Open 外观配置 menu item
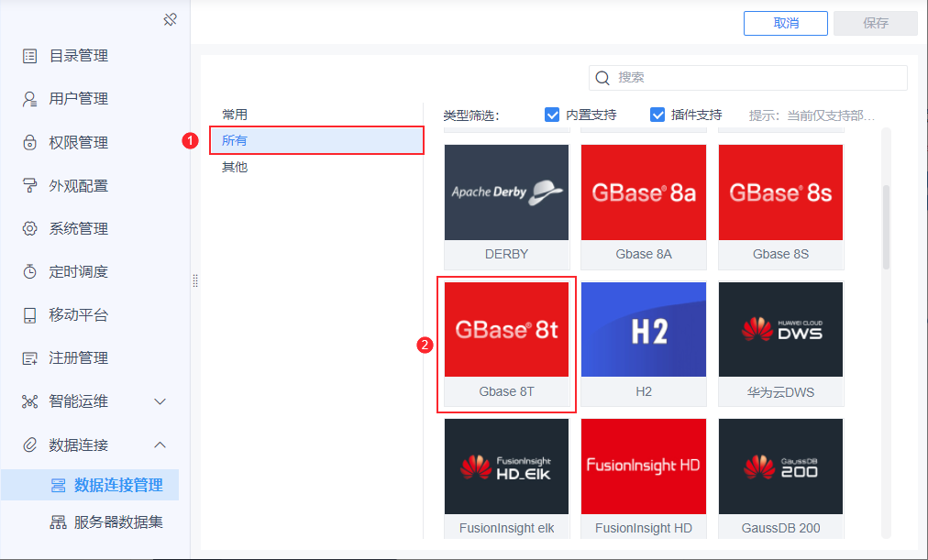928x560 pixels. pyautogui.click(x=78, y=186)
